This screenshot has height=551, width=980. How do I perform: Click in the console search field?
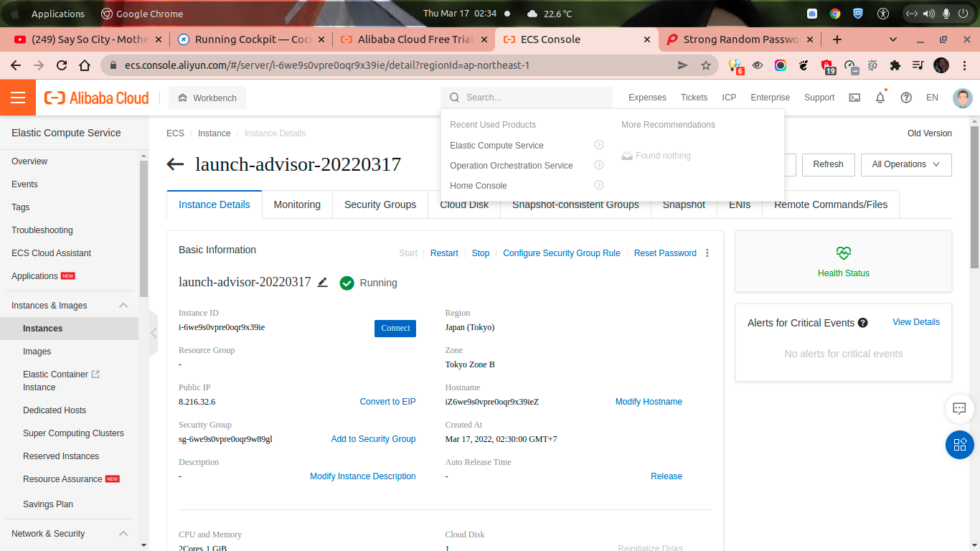527,98
